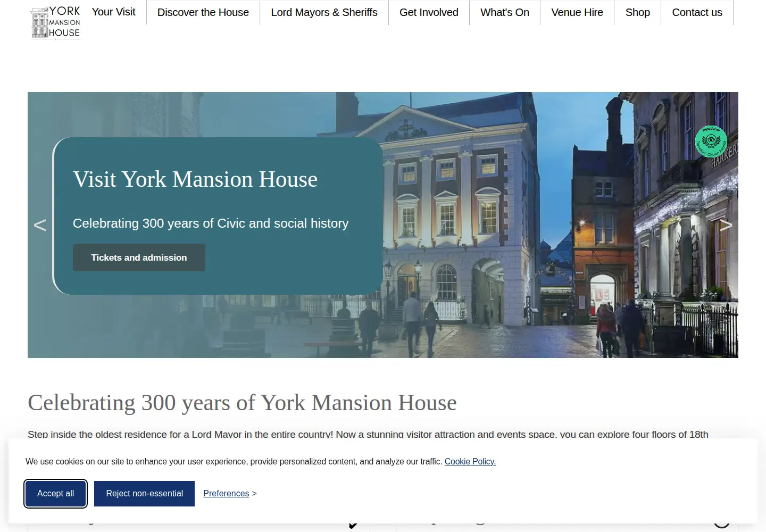
Task: Click the Visit York Mansion House heading
Action: [x=195, y=180]
